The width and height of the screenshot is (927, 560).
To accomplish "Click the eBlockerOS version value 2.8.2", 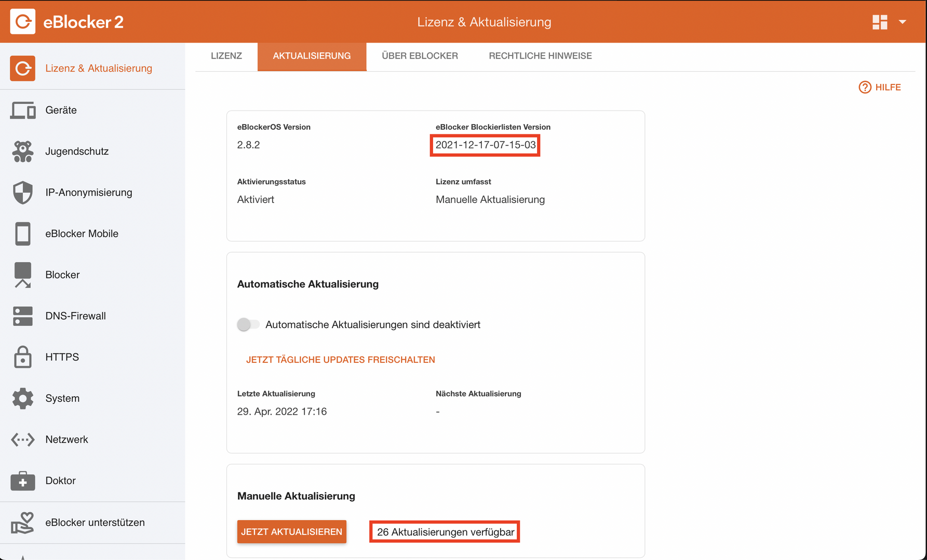I will (249, 145).
